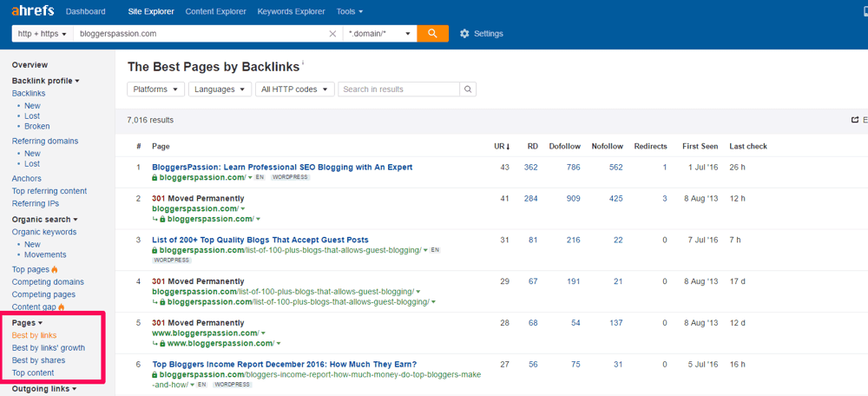
Task: Open the All HTTP codes dropdown
Action: [294, 89]
